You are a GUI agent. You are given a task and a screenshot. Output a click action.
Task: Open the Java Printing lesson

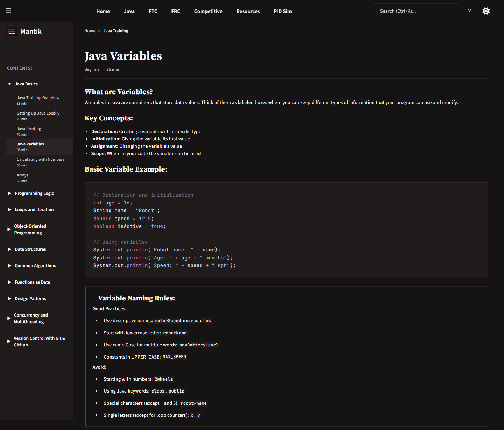pyautogui.click(x=40, y=131)
